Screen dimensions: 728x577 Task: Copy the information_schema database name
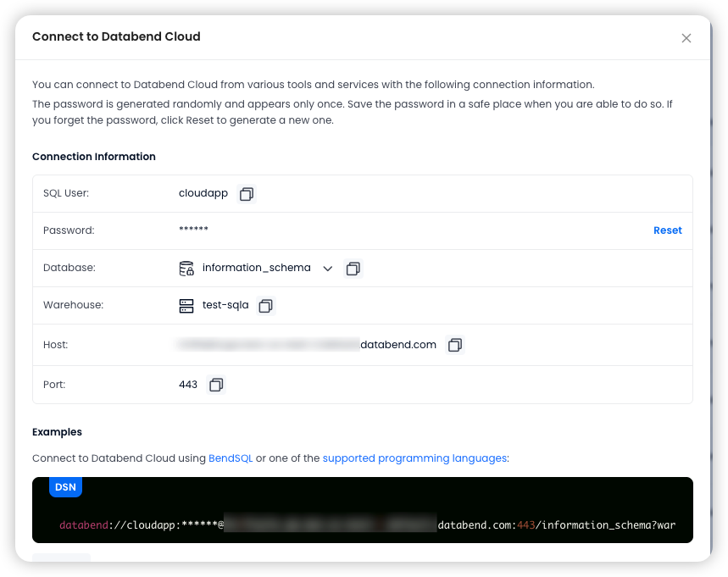353,269
